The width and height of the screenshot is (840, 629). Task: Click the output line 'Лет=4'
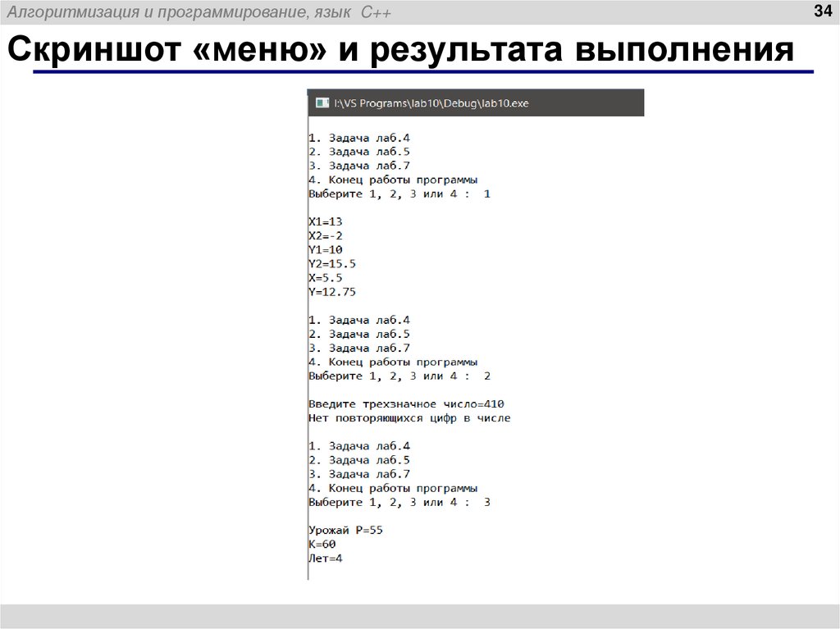coord(326,558)
